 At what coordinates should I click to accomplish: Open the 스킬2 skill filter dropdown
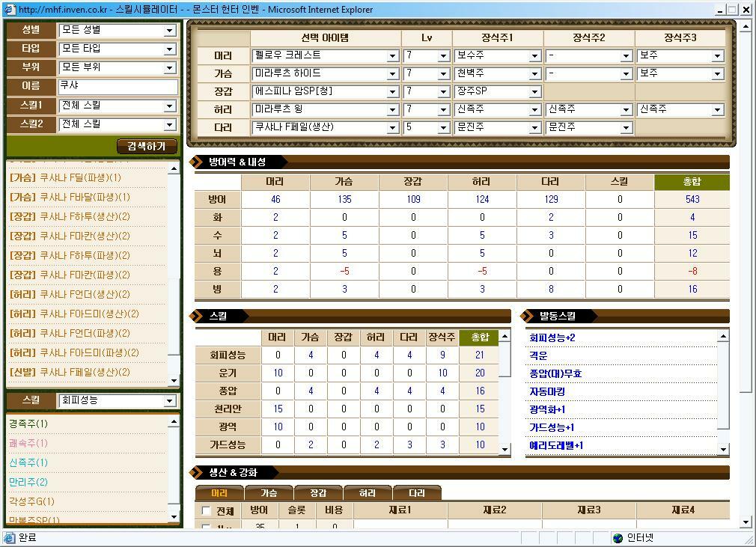point(116,126)
